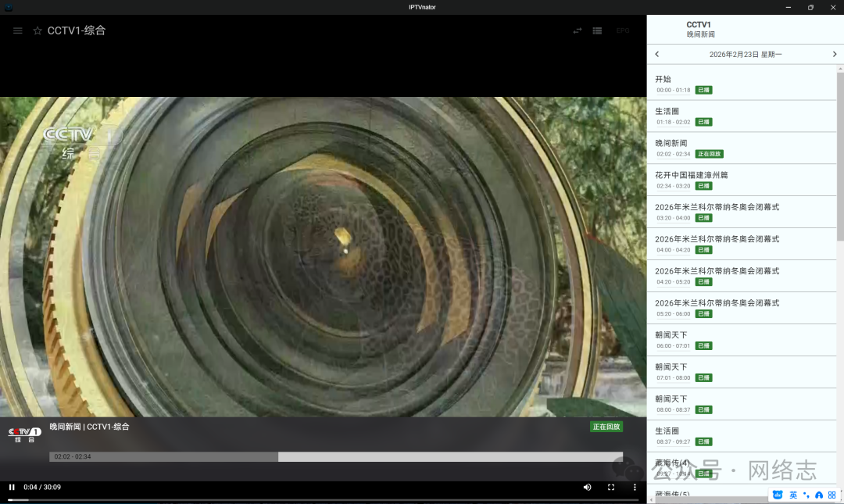Open the channel list icon
This screenshot has height=504, width=844.
pyautogui.click(x=597, y=30)
